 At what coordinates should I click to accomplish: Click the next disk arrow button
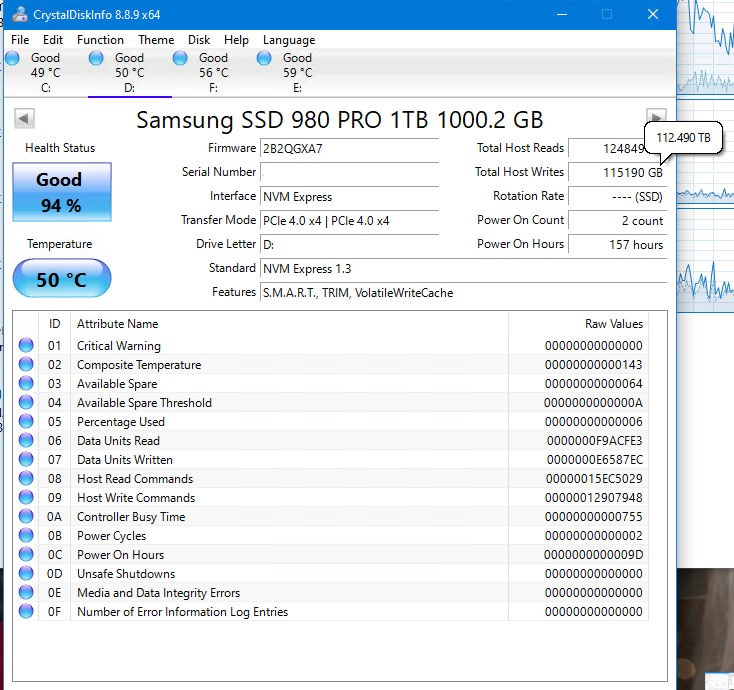[x=656, y=117]
